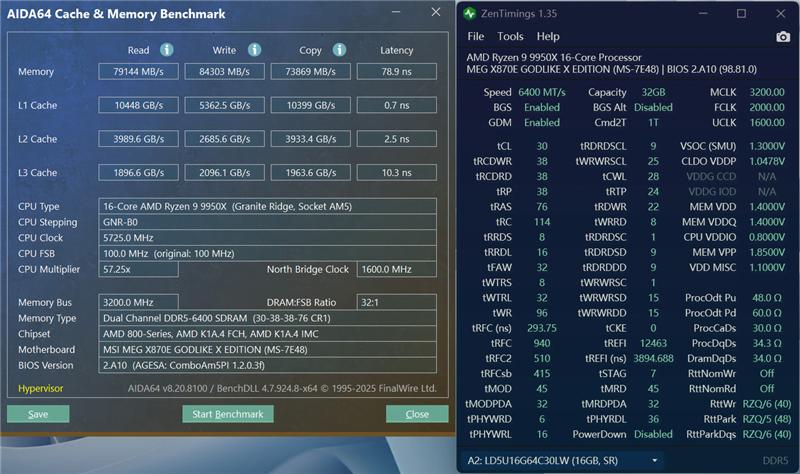Viewport: 800px width, 474px height.
Task: Select L2 Cache Write 2685.6 GB/s
Action: pyautogui.click(x=224, y=139)
